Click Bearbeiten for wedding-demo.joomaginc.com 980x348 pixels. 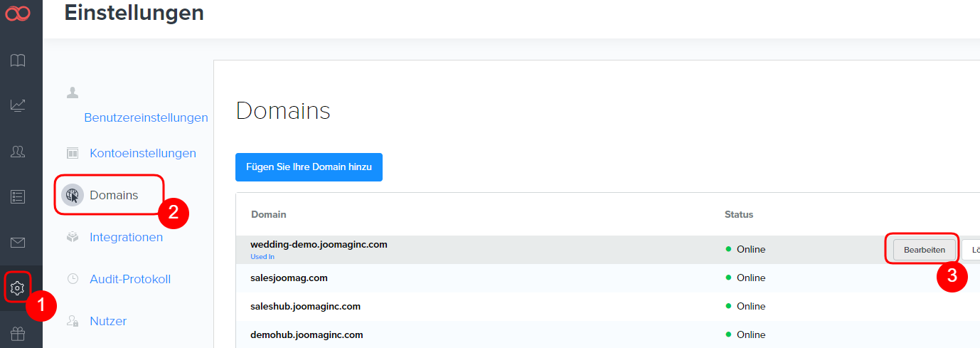pyautogui.click(x=924, y=250)
